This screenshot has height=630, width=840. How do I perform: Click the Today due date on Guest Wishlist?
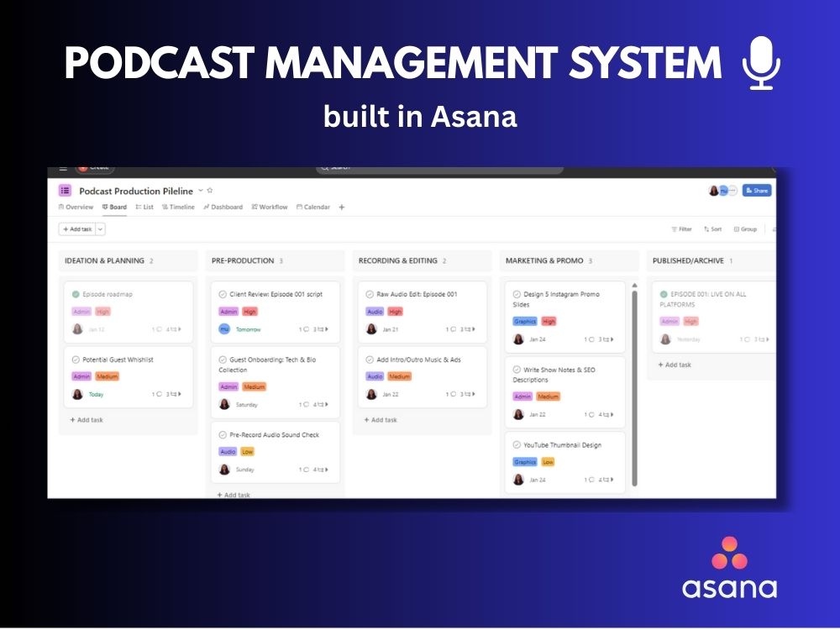(x=96, y=394)
